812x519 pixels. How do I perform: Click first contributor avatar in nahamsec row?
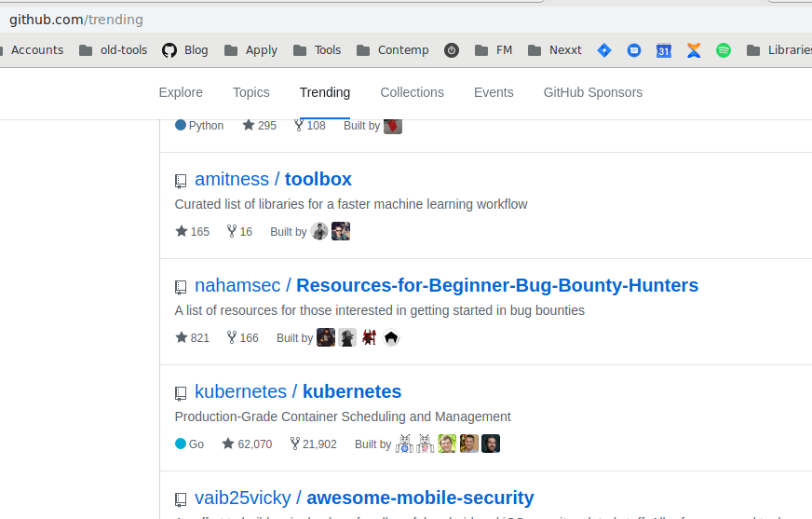326,337
